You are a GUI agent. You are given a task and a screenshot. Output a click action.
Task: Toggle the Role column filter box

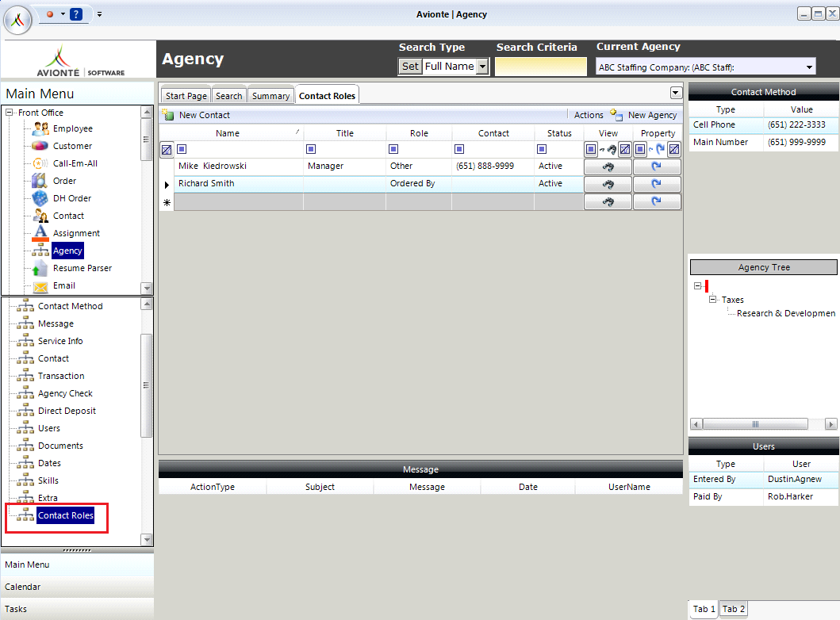point(393,149)
